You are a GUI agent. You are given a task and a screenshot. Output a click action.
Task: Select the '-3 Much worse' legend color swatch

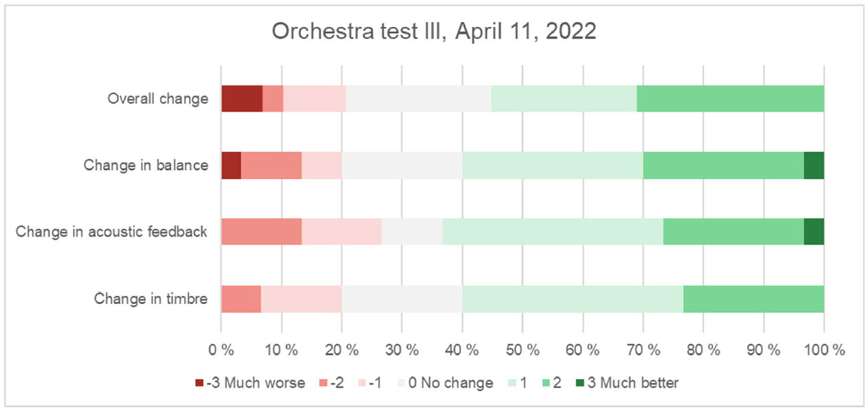tap(199, 383)
